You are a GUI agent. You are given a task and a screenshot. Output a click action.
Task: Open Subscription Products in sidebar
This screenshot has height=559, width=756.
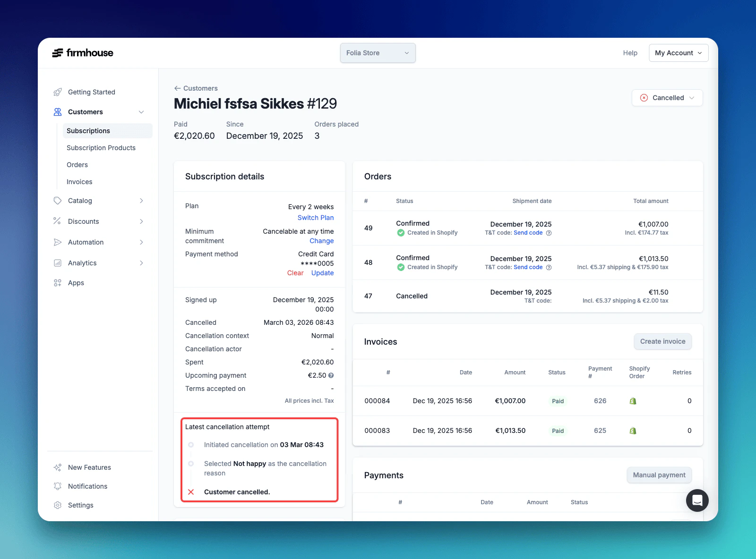click(101, 148)
